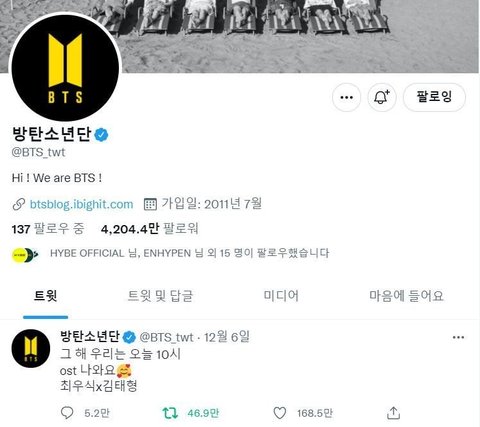Image resolution: width=480 pixels, height=427 pixels.
Task: Click the mutual followers avatar icons
Action: point(25,255)
